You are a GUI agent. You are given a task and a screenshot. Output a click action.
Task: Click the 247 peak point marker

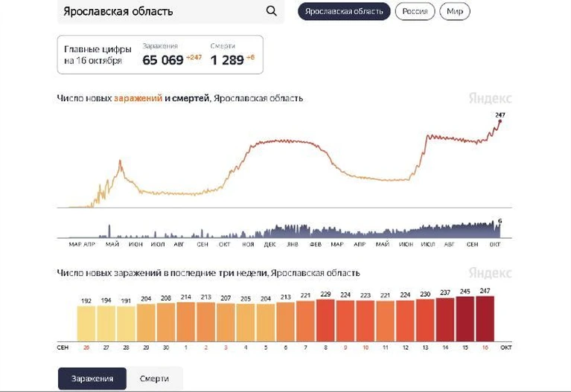tap(500, 121)
